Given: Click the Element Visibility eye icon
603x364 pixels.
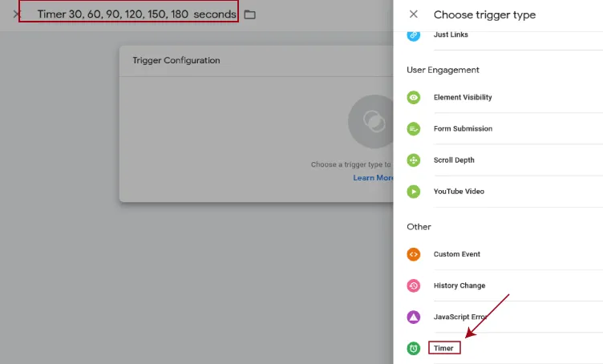Looking at the screenshot, I should 414,97.
